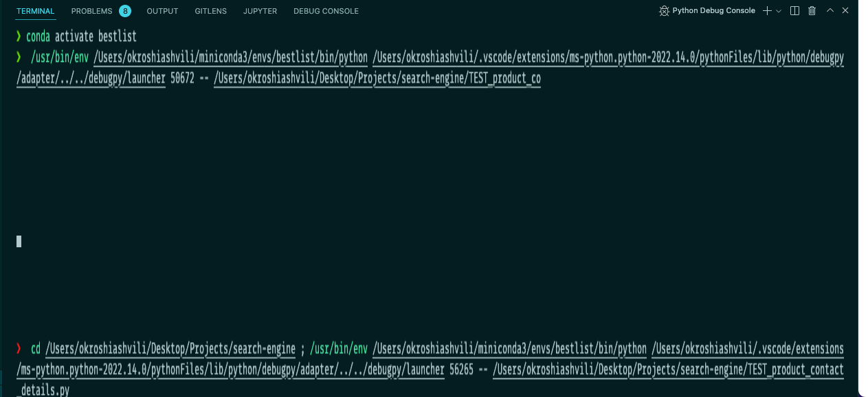Open the terminal launch profile dropdown arrow

tap(777, 12)
